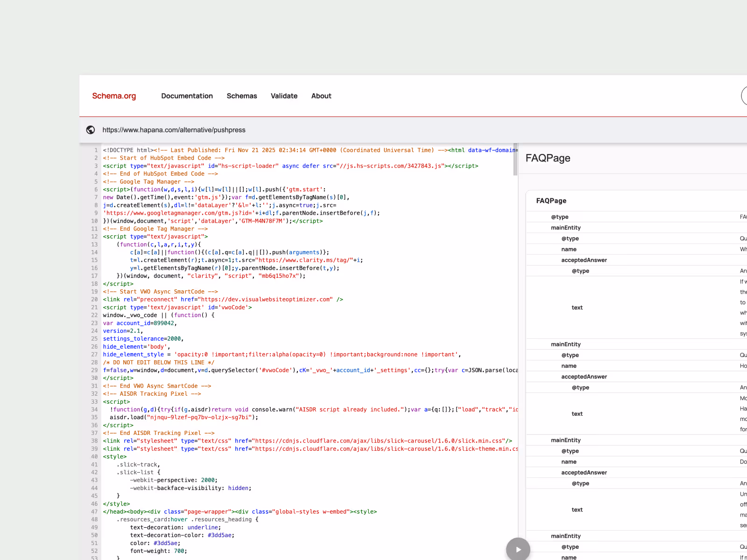Click the hs-script-loader script line
The height and width of the screenshot is (560, 747).
tap(290, 166)
